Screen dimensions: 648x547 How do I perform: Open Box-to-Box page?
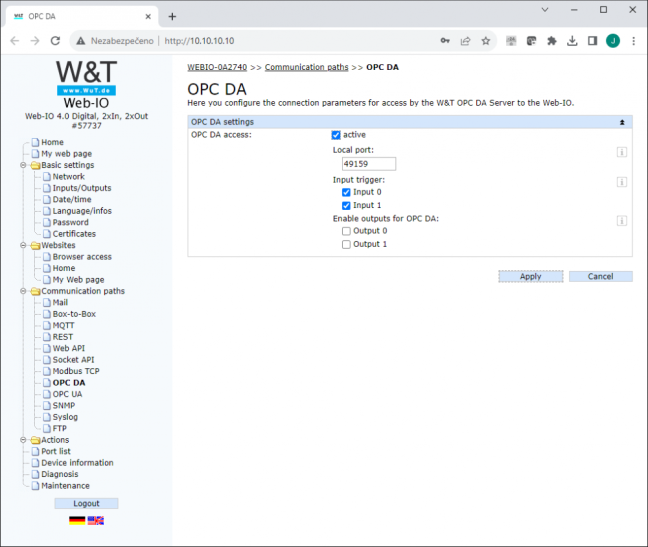74,314
